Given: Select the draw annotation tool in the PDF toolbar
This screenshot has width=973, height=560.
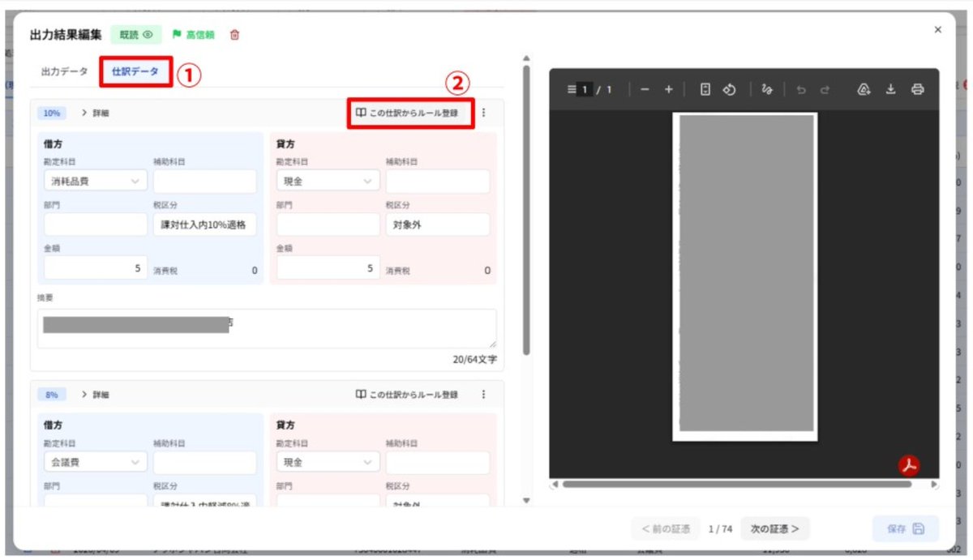Looking at the screenshot, I should (x=767, y=90).
